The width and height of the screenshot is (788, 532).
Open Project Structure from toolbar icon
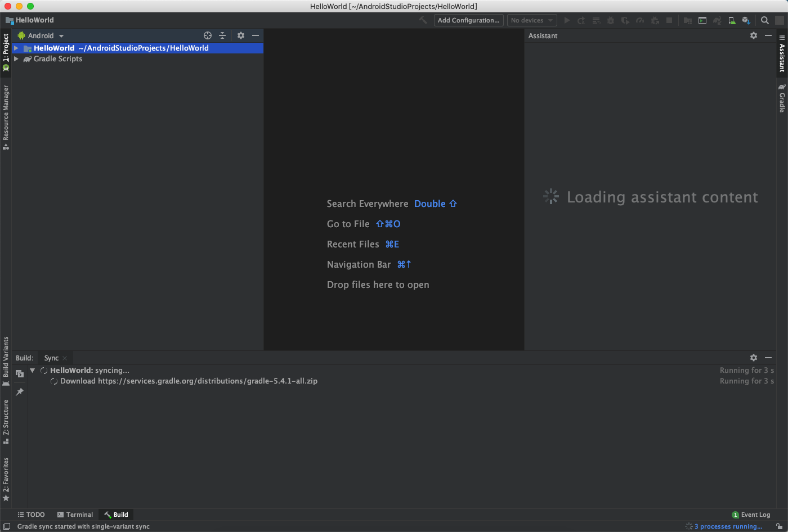[688, 20]
